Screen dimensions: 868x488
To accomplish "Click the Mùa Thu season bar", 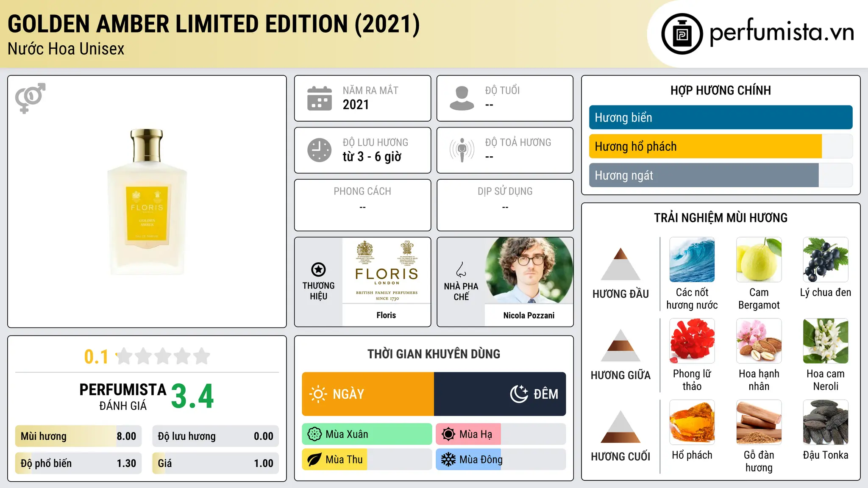I will 367,460.
